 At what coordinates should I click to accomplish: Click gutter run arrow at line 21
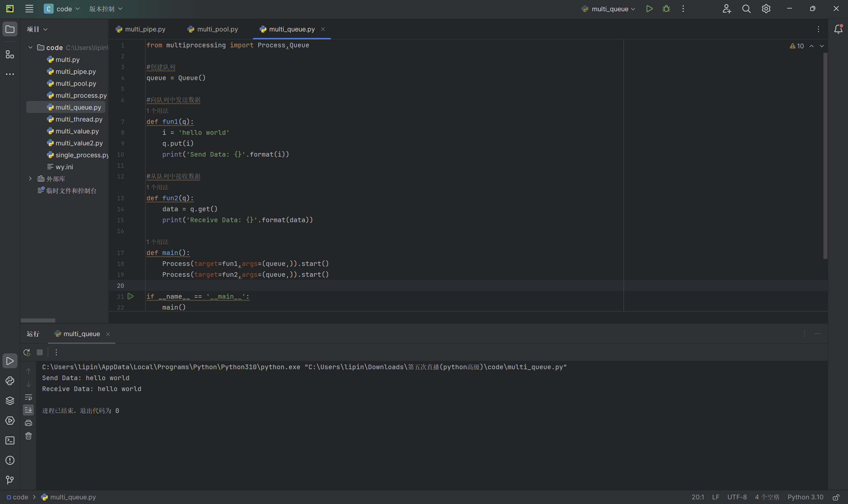(x=131, y=296)
